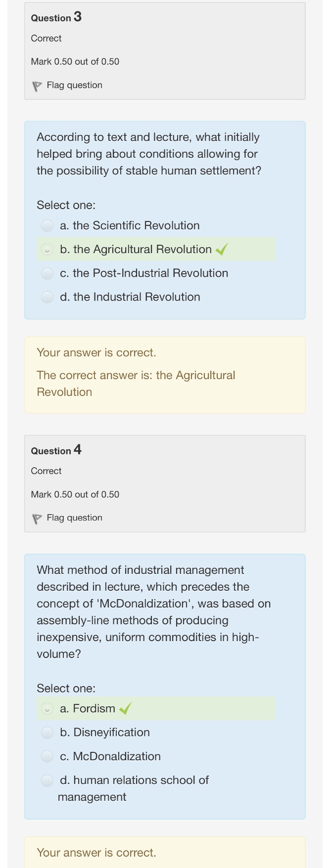
Task: Pick human relations school of management radio
Action: (47, 781)
